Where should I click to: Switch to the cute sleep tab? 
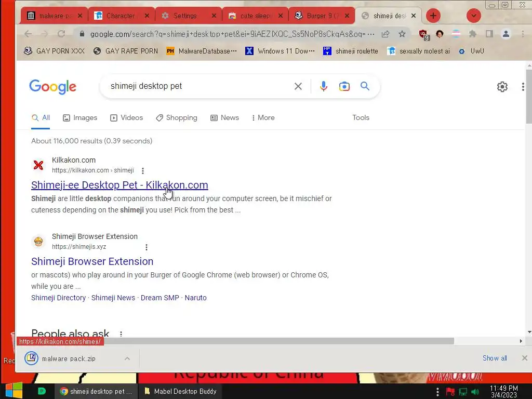point(256,16)
